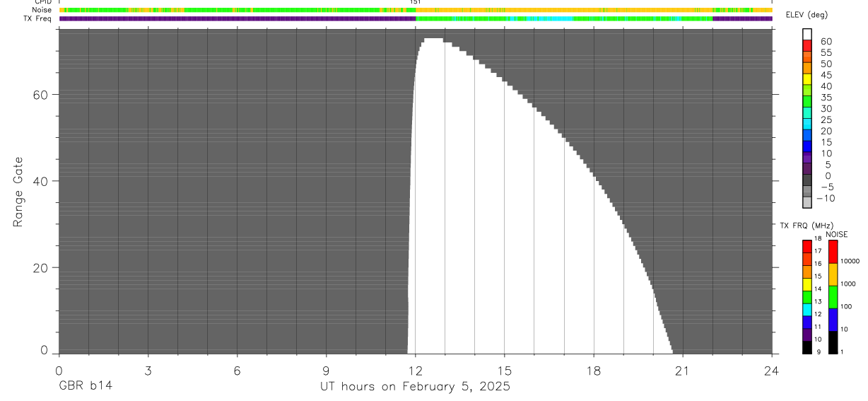Click the '10000' label on the NOISE scale
The width and height of the screenshot is (868, 401).
pyautogui.click(x=849, y=261)
